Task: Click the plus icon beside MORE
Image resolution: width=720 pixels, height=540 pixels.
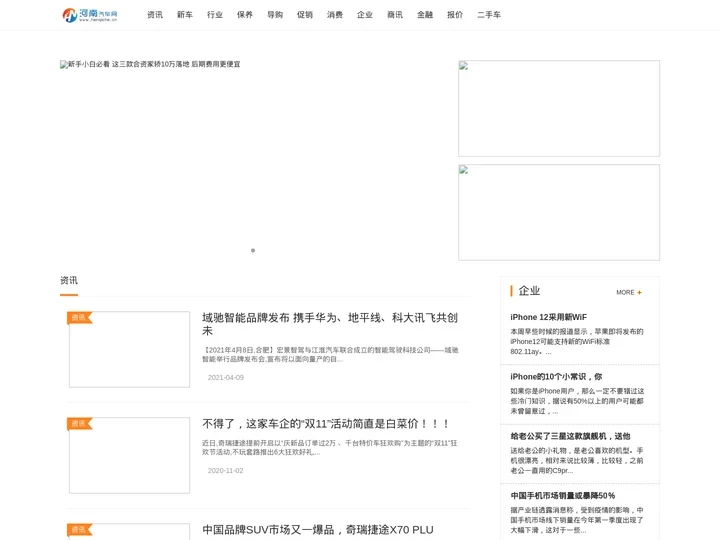Action: (639, 292)
